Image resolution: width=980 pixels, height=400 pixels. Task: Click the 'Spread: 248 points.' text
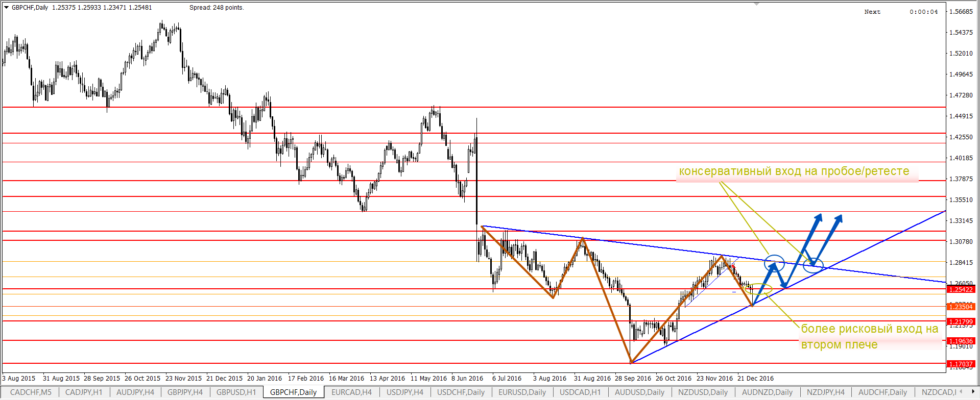click(x=217, y=8)
